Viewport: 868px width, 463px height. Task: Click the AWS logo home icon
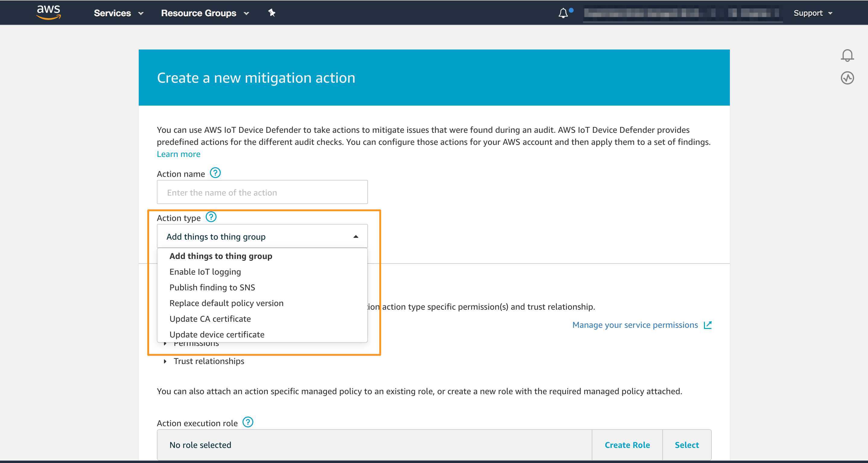[49, 12]
